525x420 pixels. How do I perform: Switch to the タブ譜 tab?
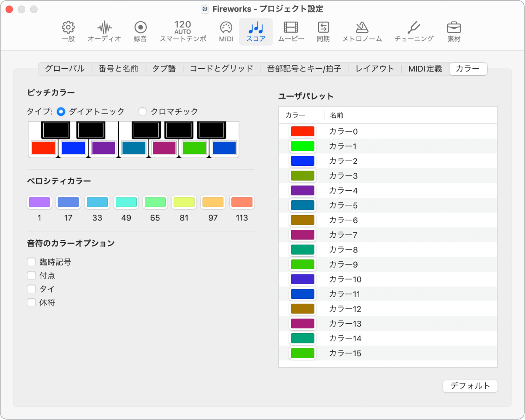(164, 69)
